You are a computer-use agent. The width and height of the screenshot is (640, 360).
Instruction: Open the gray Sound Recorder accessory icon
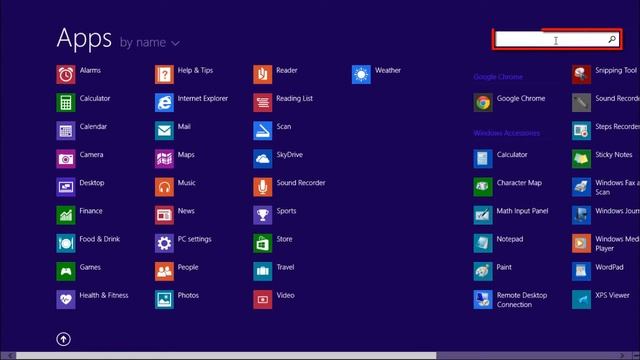point(582,103)
